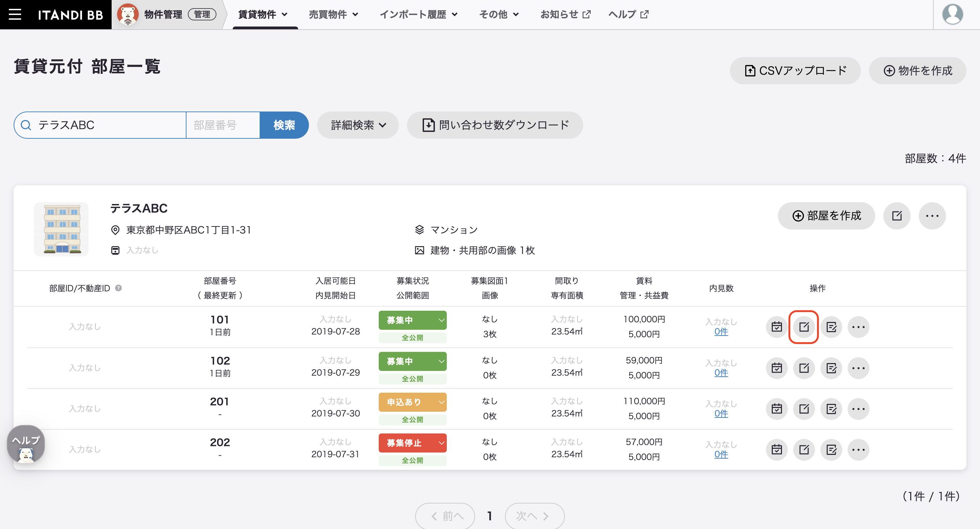Click the blue 検索 button
980x529 pixels.
point(284,125)
